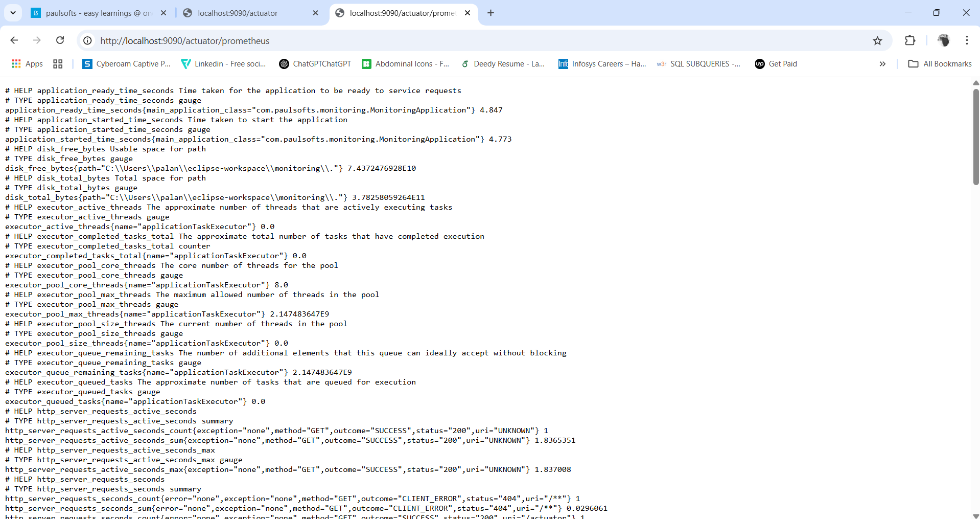Click the executor_pool_core_threads value 8.0
This screenshot has width=980, height=519.
click(x=281, y=285)
